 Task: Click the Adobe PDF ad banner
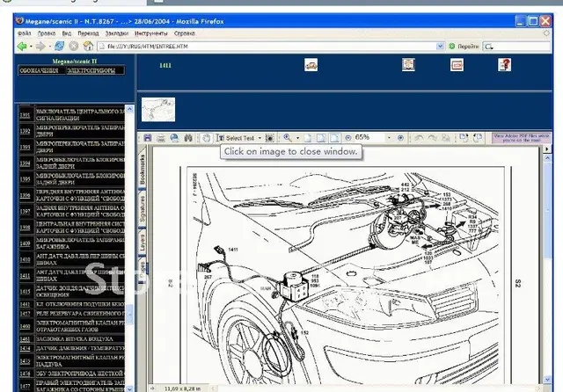pyautogui.click(x=521, y=138)
